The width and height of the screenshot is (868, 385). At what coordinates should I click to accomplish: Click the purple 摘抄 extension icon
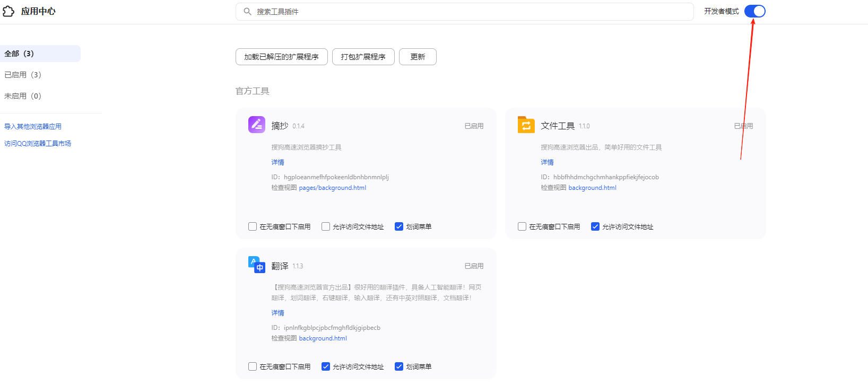point(257,125)
